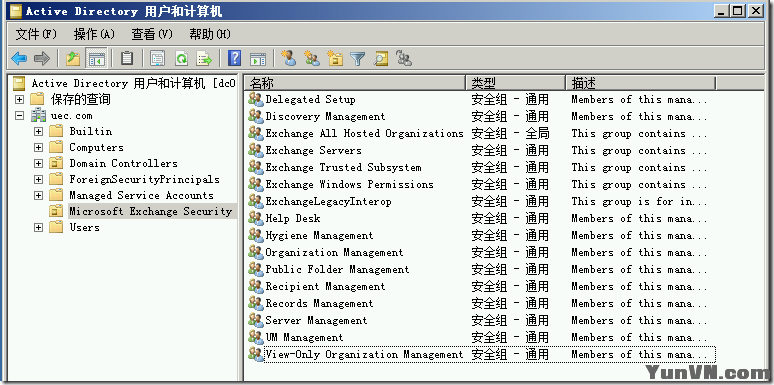774x385 pixels.
Task: Click the uec.com domain icon
Action: (x=38, y=116)
